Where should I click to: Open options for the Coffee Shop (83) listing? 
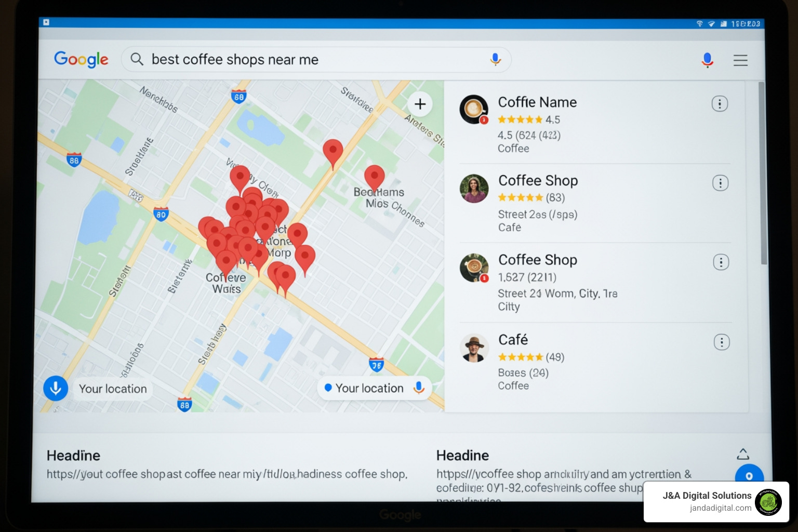point(720,183)
